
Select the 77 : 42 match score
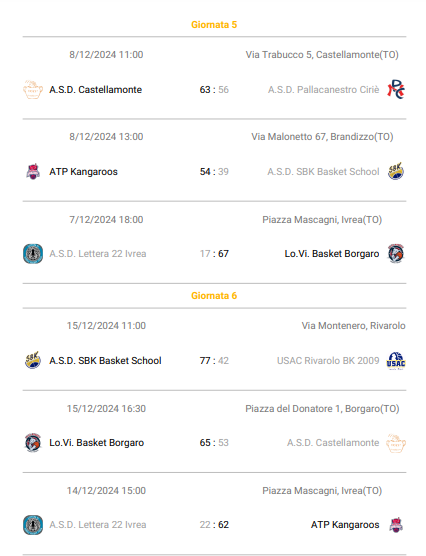pos(214,361)
